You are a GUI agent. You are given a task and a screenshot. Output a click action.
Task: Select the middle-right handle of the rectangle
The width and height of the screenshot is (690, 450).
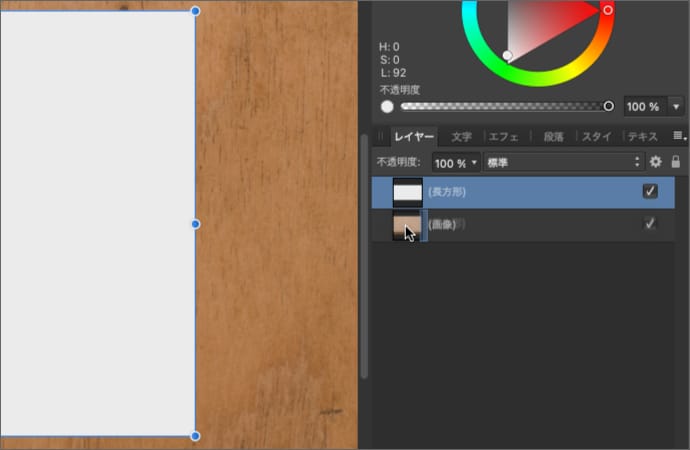click(195, 224)
